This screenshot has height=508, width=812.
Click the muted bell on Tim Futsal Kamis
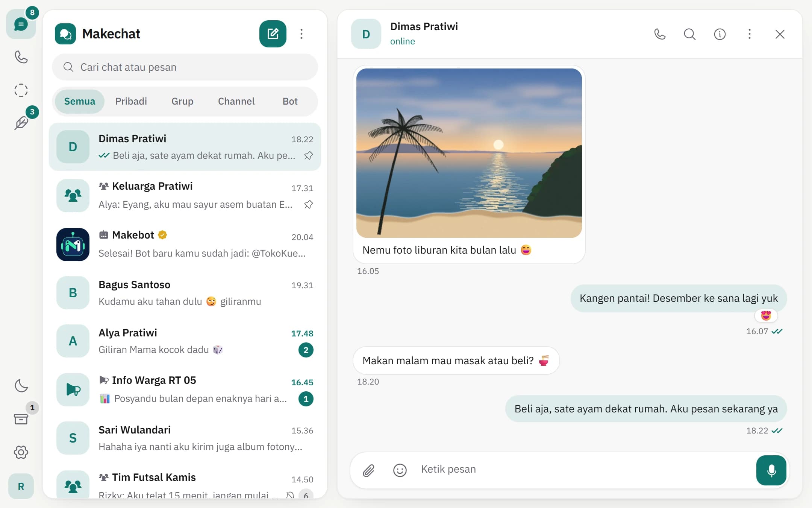[290, 495]
